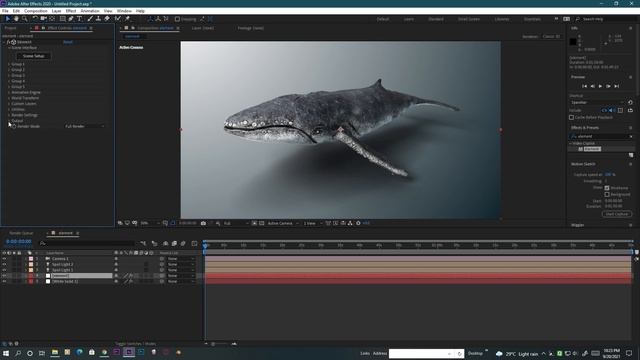This screenshot has width=640, height=360.
Task: Open the graph editor icon
Action: click(194, 243)
